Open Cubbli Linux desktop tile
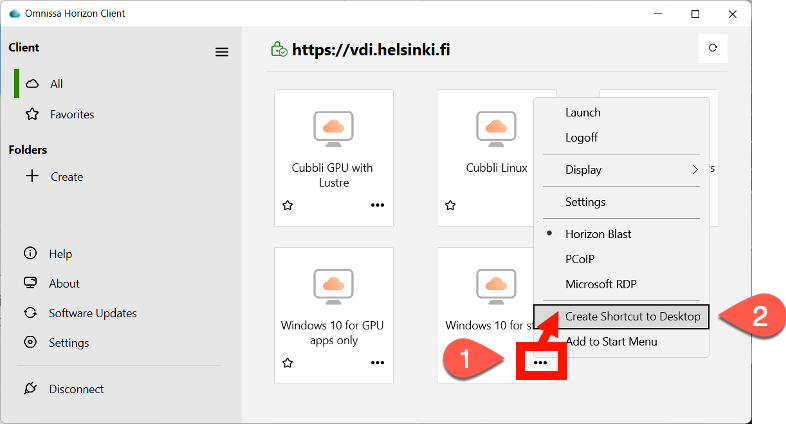Viewport: 786px width, 425px height. [x=485, y=158]
